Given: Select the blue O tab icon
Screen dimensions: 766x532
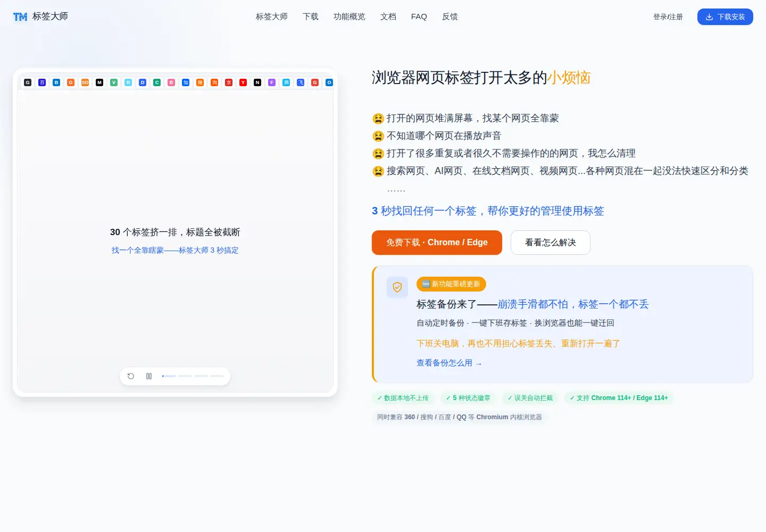Looking at the screenshot, I should click(329, 82).
